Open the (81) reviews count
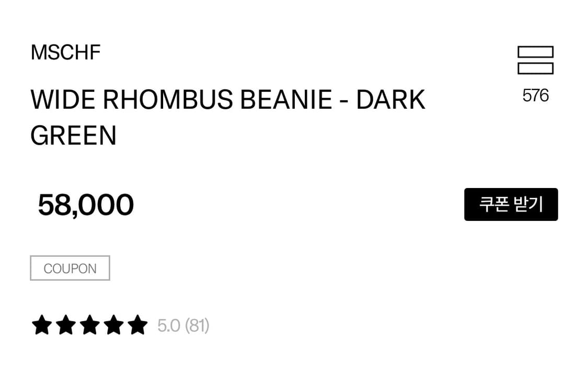588x374 pixels. [x=197, y=325]
